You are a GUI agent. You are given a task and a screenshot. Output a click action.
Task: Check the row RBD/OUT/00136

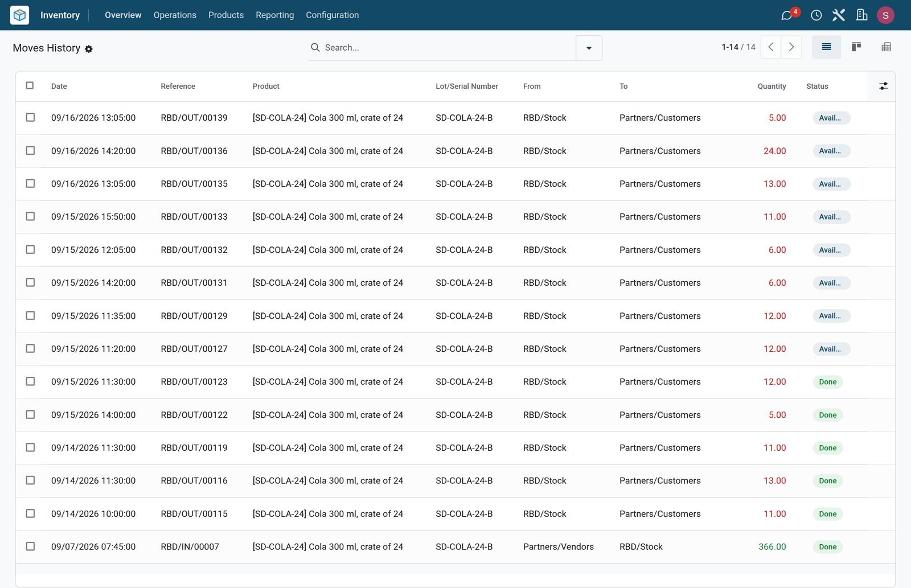pos(30,150)
